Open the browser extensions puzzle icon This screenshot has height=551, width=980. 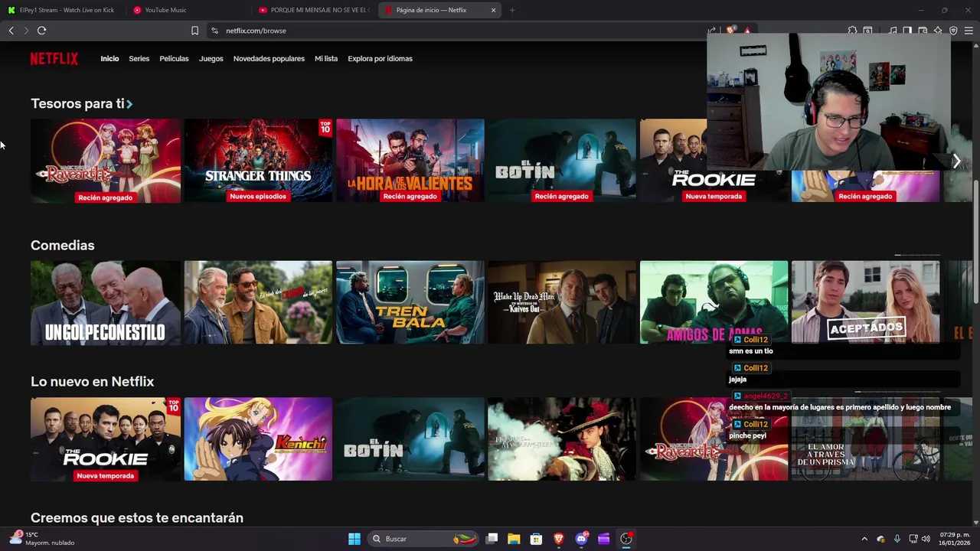tap(852, 31)
